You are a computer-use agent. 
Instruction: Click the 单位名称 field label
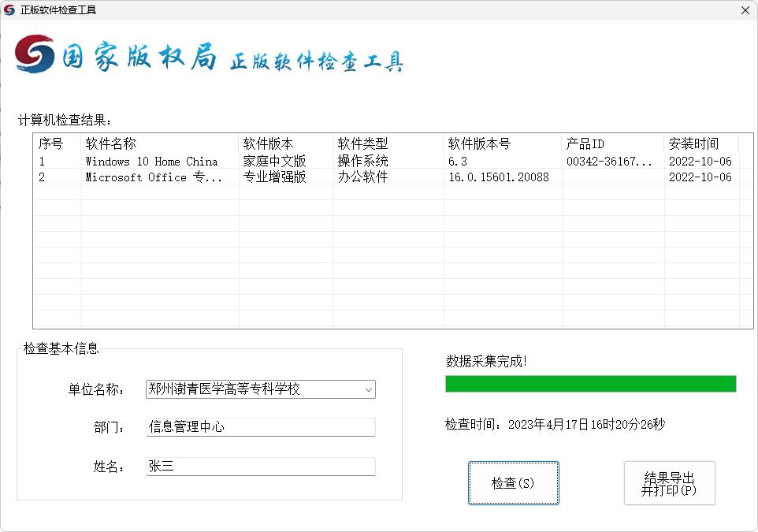click(95, 389)
